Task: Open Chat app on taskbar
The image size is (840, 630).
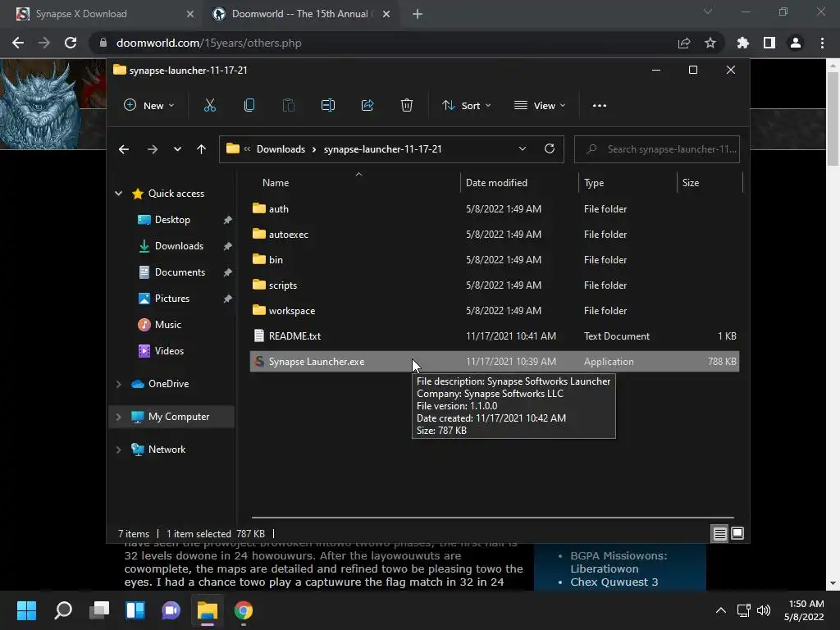Action: pyautogui.click(x=171, y=610)
